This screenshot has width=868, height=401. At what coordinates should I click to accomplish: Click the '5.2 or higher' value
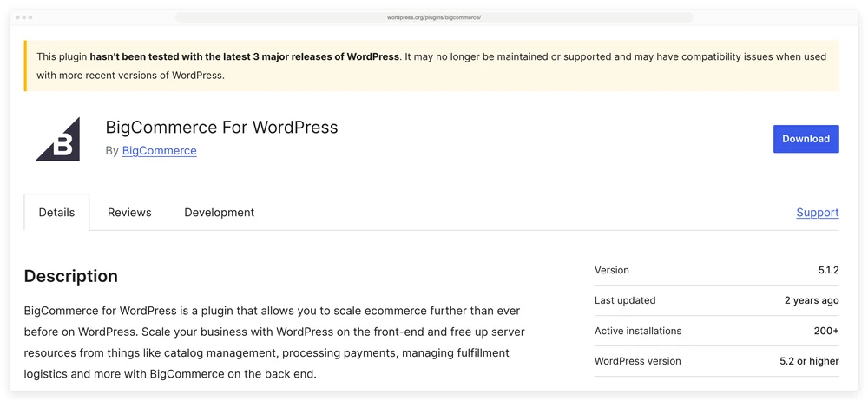tap(809, 361)
